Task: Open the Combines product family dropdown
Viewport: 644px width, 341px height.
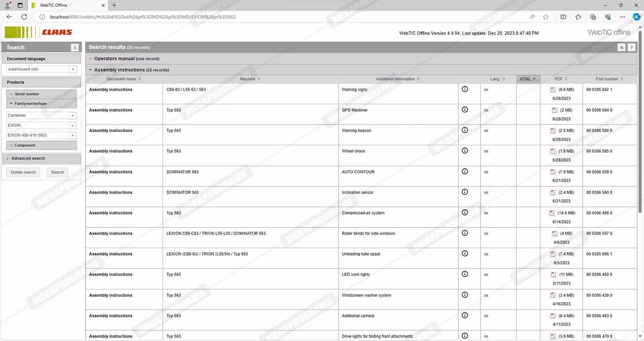Action: click(73, 116)
